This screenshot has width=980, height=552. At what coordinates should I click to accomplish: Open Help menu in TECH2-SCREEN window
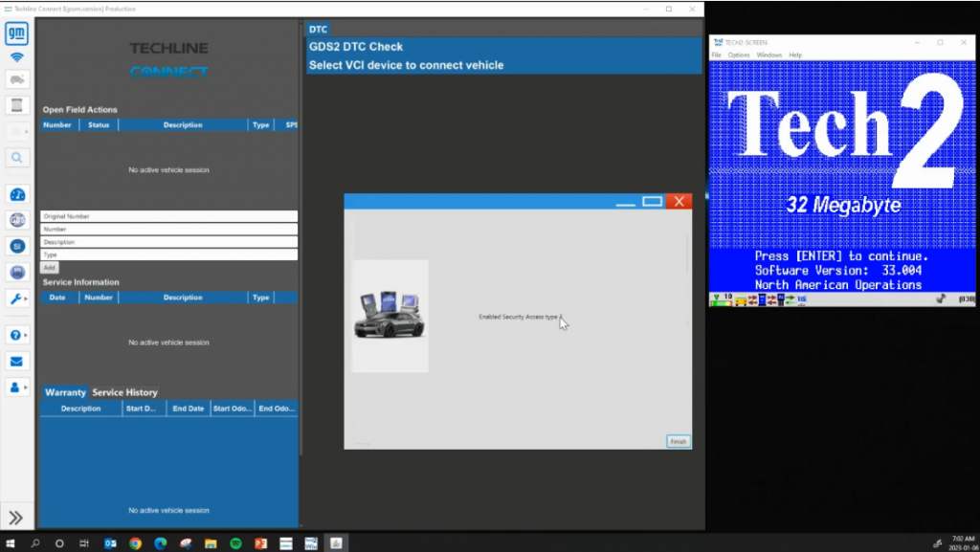[795, 55]
